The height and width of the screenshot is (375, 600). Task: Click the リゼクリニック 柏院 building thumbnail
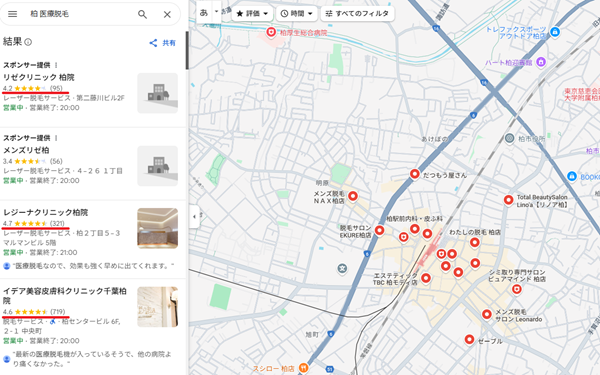pos(158,93)
